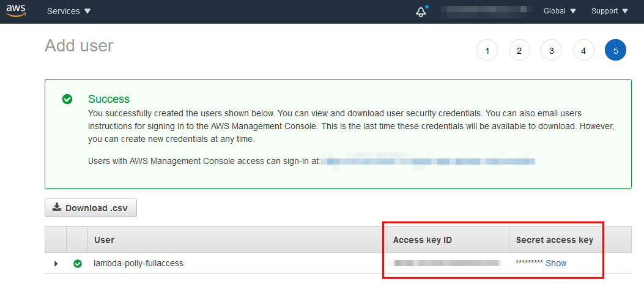Go to wizard step 2

[519, 51]
